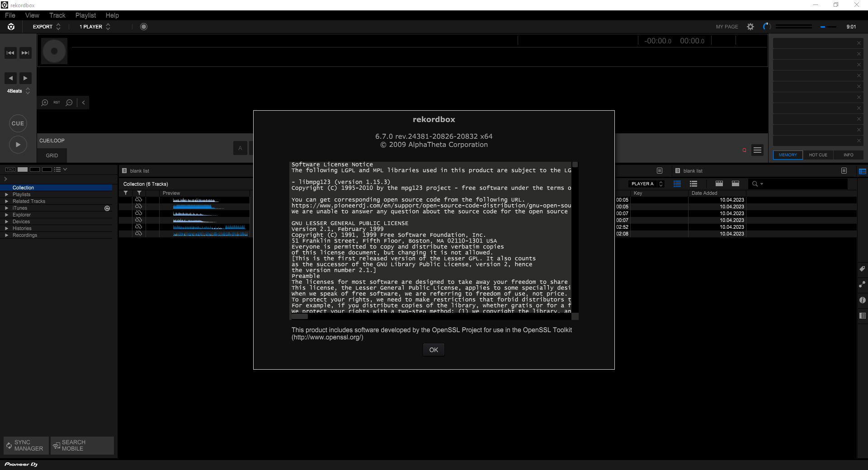Screen dimensions: 868x470
Task: Toggle the three-column browser layout icon
Action: 719,183
